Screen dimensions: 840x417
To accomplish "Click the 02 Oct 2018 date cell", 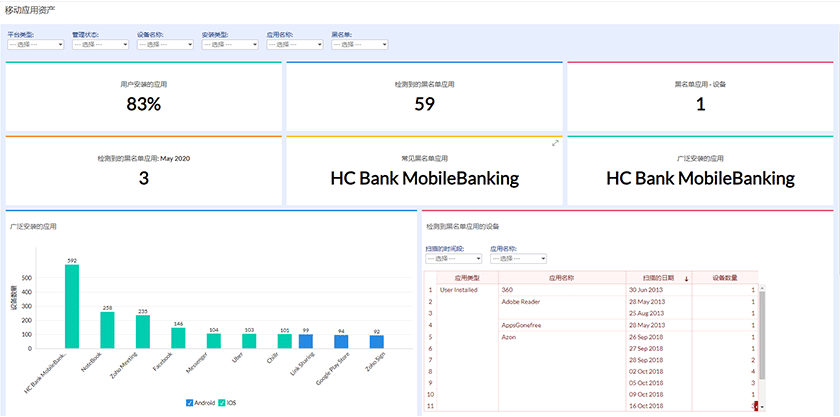I will pyautogui.click(x=659, y=371).
